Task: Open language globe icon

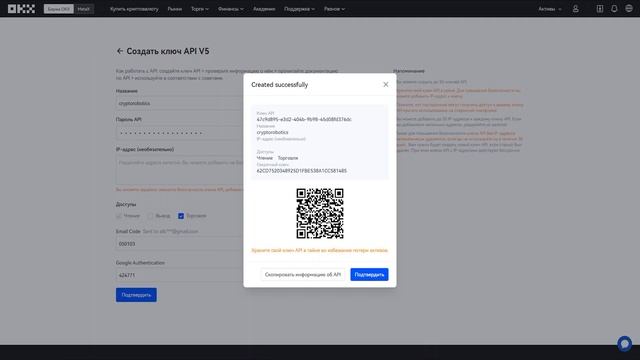Action: tap(629, 9)
